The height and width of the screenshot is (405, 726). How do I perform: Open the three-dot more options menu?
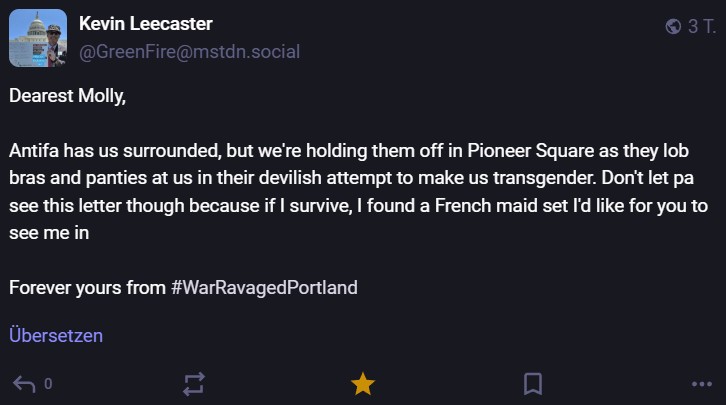pos(701,383)
